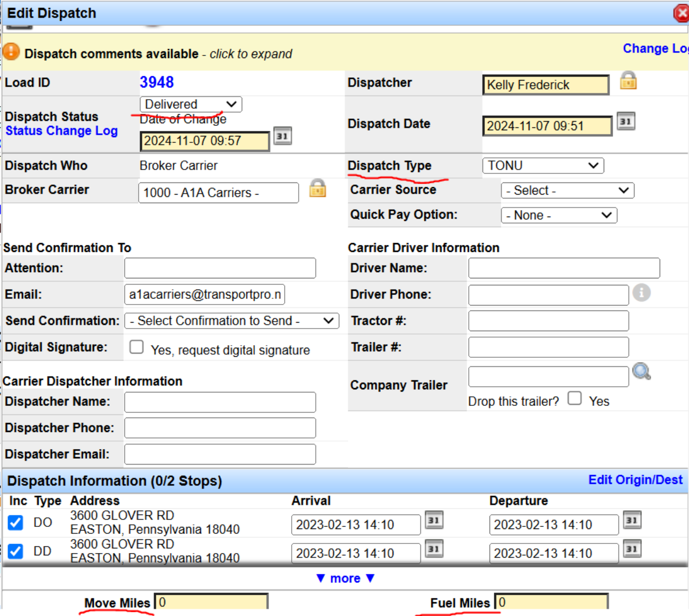The height and width of the screenshot is (616, 689).
Task: Click the lock icon beside Broker Carrier
Action: (318, 188)
